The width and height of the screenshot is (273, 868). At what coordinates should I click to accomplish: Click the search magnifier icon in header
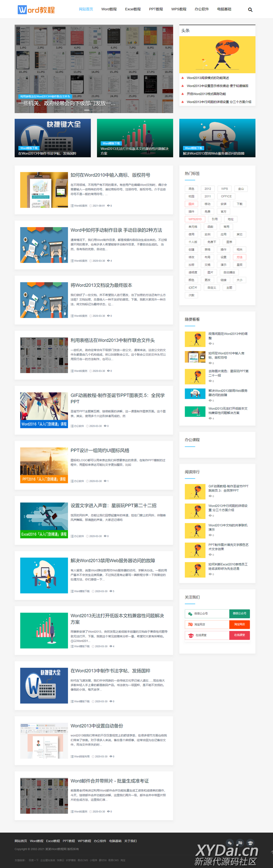[x=250, y=10]
